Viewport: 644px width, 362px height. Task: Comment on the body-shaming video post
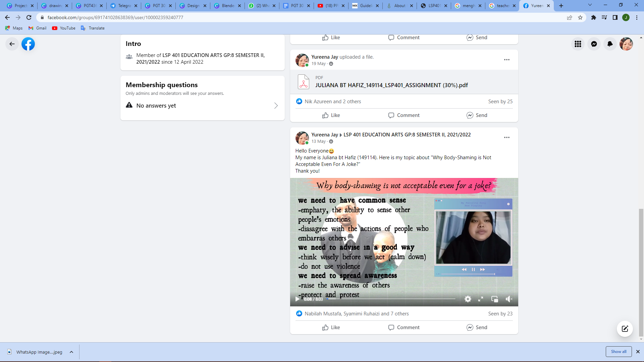[404, 327]
